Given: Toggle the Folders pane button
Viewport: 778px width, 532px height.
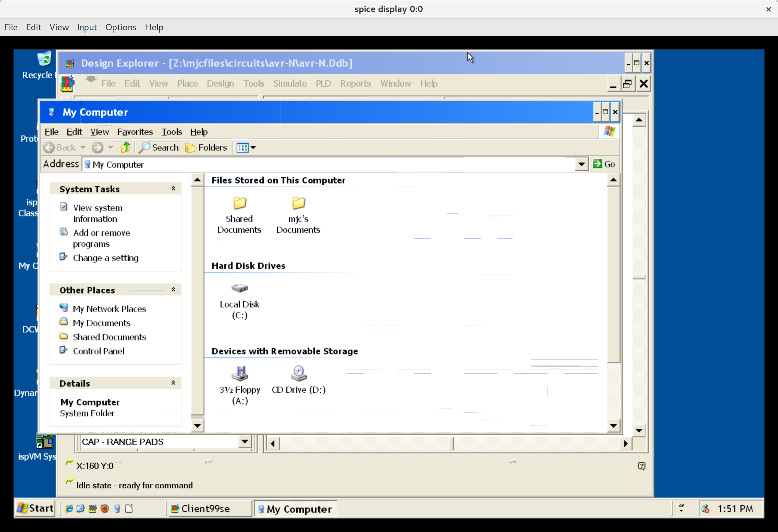Looking at the screenshot, I should pyautogui.click(x=206, y=147).
